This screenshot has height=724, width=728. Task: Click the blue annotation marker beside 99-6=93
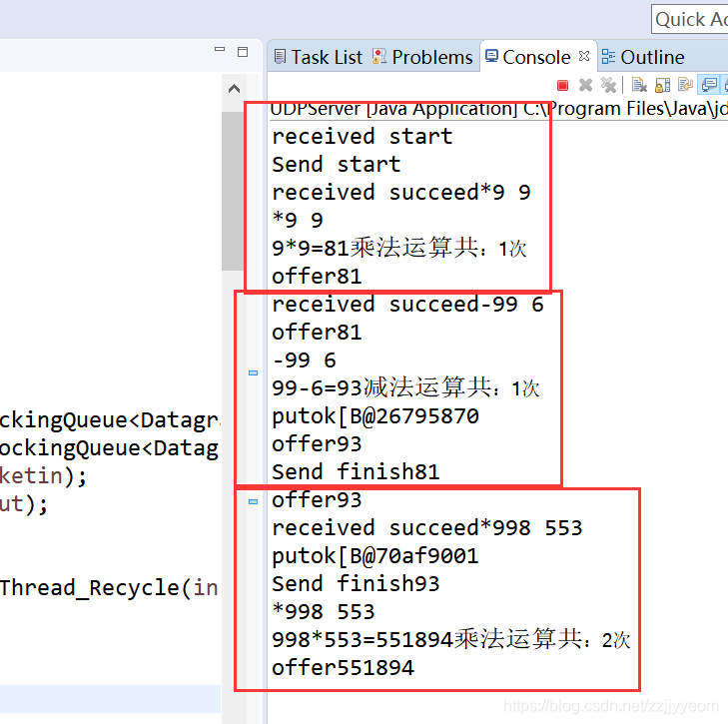click(x=253, y=372)
